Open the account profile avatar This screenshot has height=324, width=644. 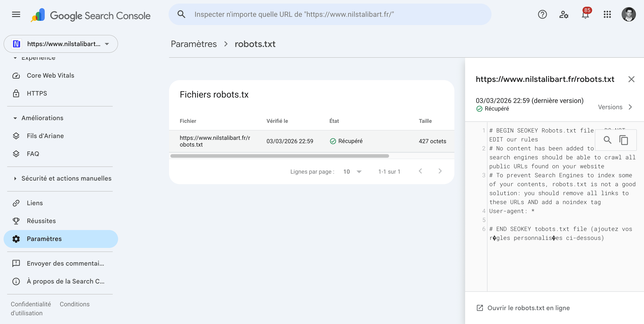[x=629, y=15]
